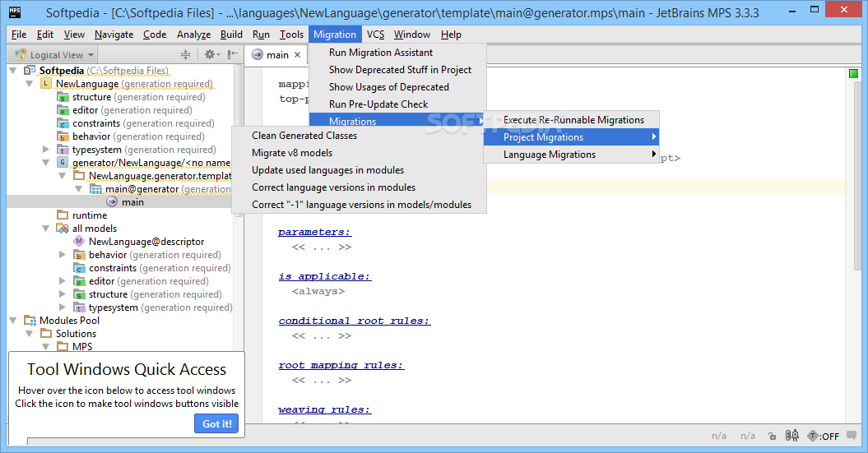The height and width of the screenshot is (453, 868).
Task: Open the Logical View dropdown
Action: coord(91,55)
